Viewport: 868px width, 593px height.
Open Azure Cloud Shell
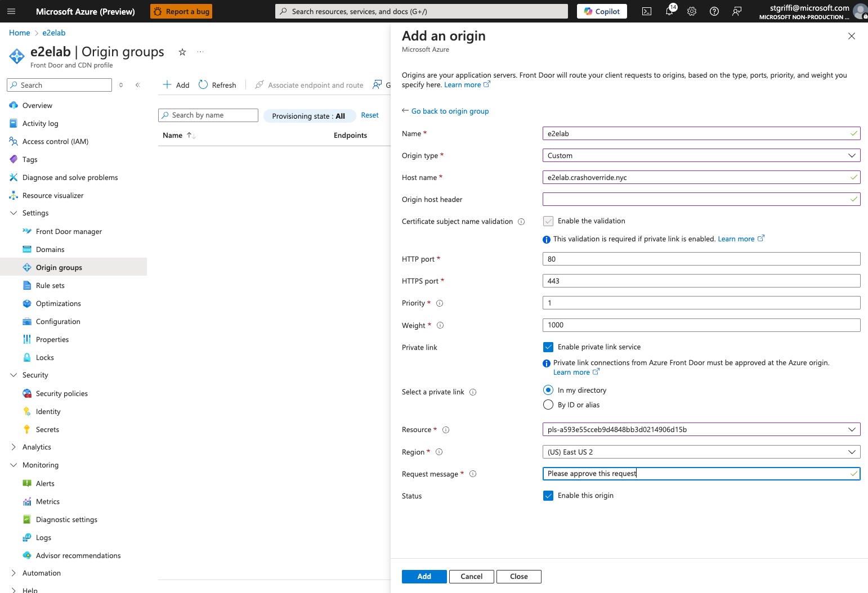click(646, 11)
